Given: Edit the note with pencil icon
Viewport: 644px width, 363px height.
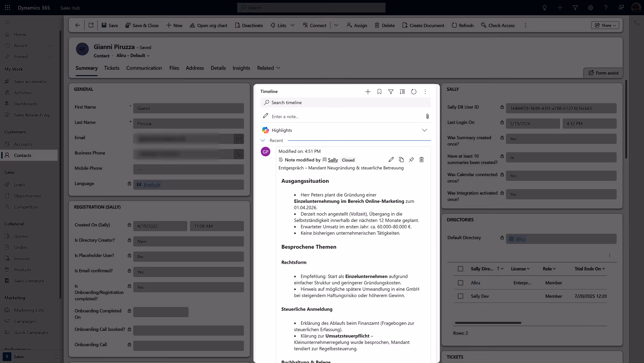Looking at the screenshot, I should coord(391,160).
